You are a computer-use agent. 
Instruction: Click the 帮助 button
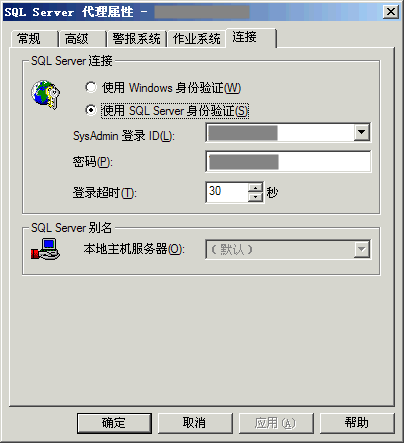coord(357,423)
